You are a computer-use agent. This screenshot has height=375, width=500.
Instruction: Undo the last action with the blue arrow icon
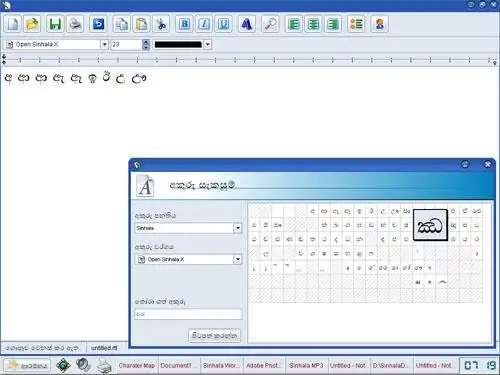(x=98, y=24)
